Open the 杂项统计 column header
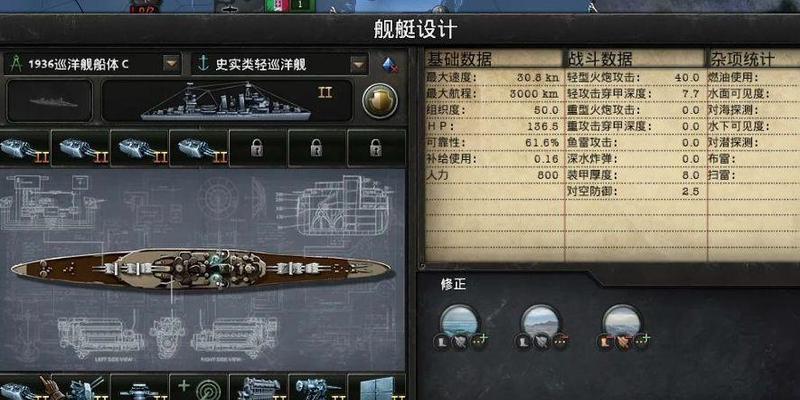 coord(742,59)
